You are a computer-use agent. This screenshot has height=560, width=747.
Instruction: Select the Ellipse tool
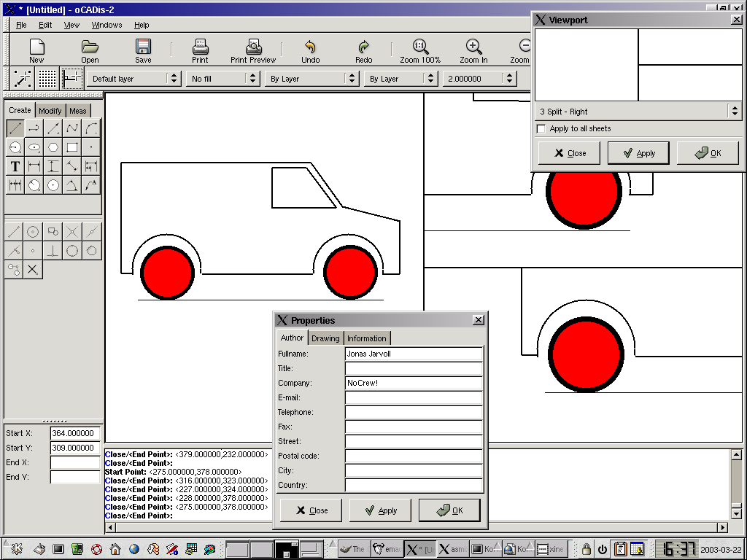coord(34,147)
